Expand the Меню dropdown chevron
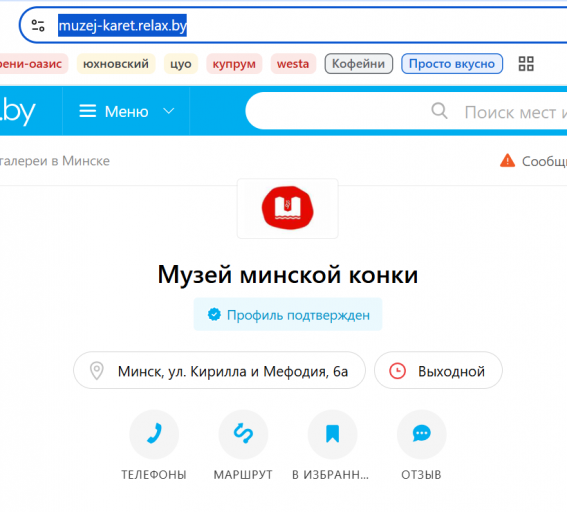The width and height of the screenshot is (567, 512). tap(169, 111)
